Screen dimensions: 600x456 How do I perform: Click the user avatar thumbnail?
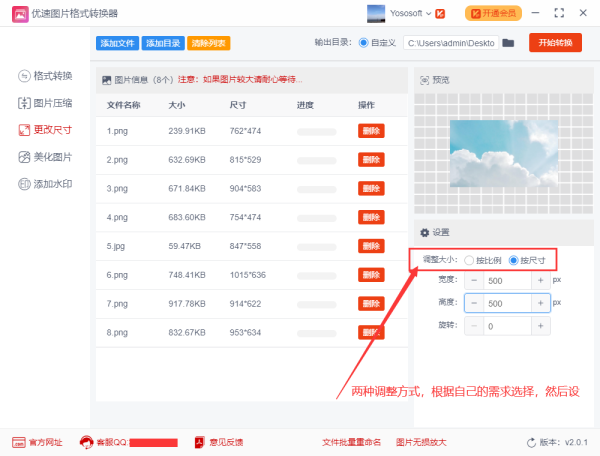(377, 14)
